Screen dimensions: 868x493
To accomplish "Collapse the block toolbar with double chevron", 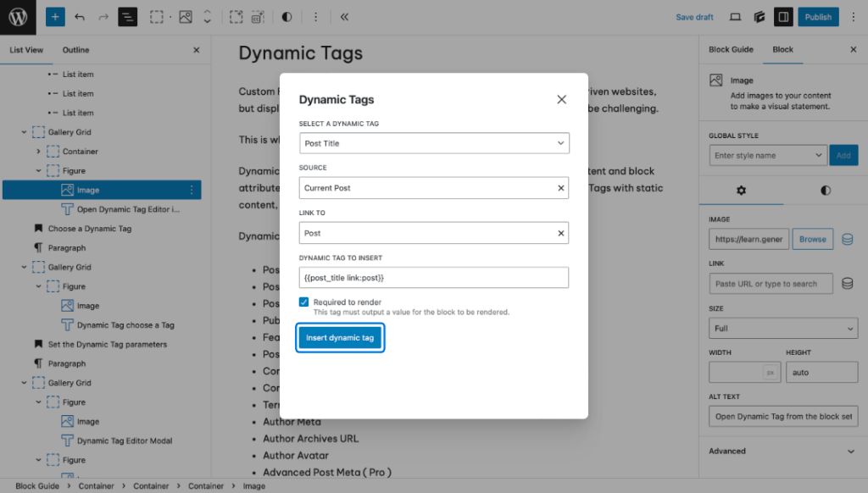I will coord(344,17).
